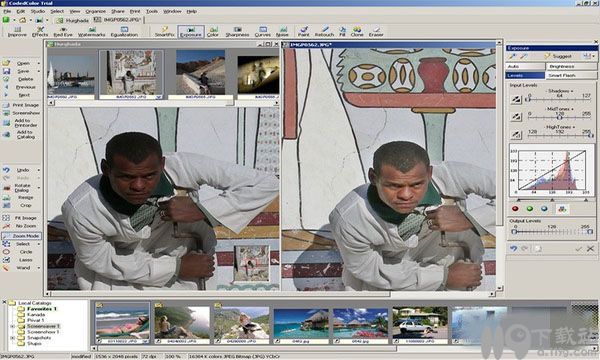Toggle the blue channel button

coord(544,209)
